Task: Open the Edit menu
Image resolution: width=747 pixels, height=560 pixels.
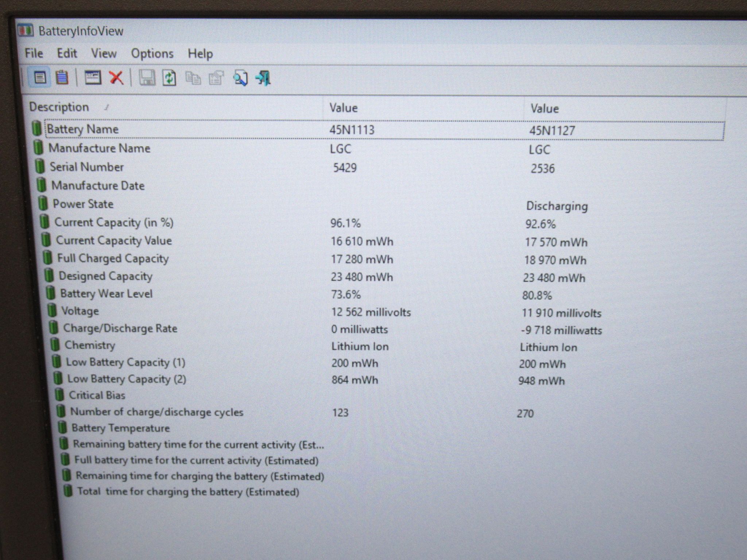Action: [x=67, y=54]
